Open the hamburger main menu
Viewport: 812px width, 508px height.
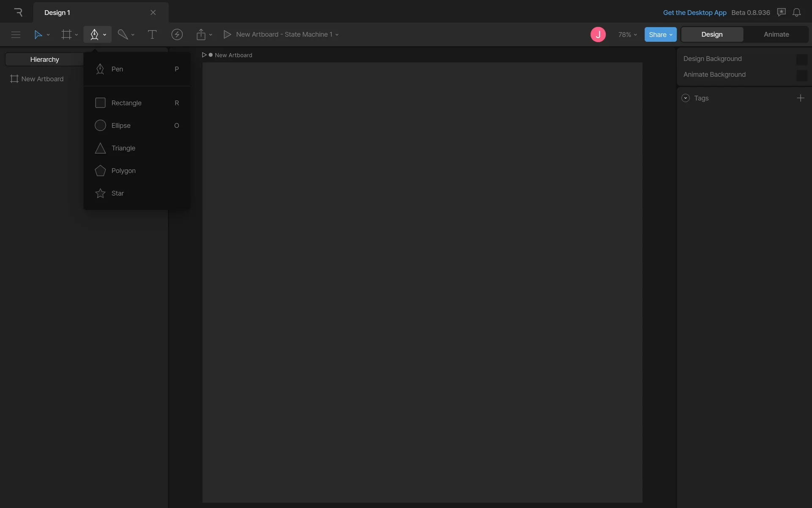coord(16,34)
